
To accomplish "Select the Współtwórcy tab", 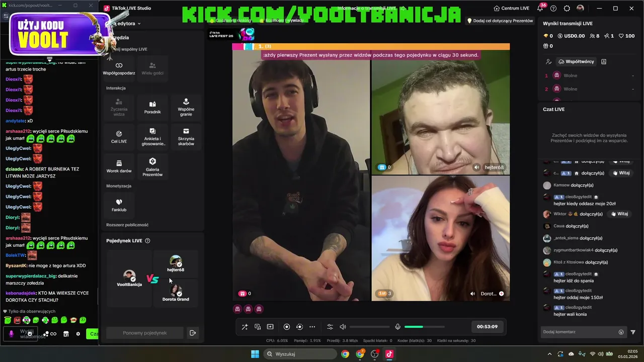I will tap(576, 61).
